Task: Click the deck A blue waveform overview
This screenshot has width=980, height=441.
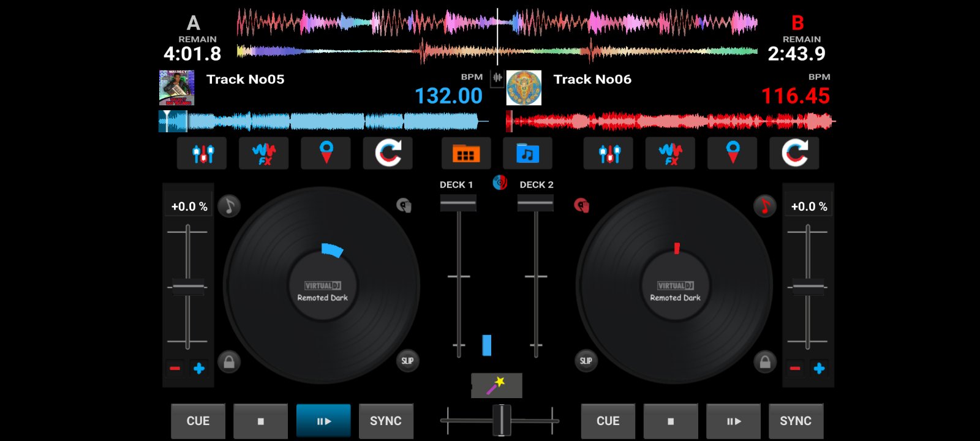Action: pyautogui.click(x=325, y=121)
